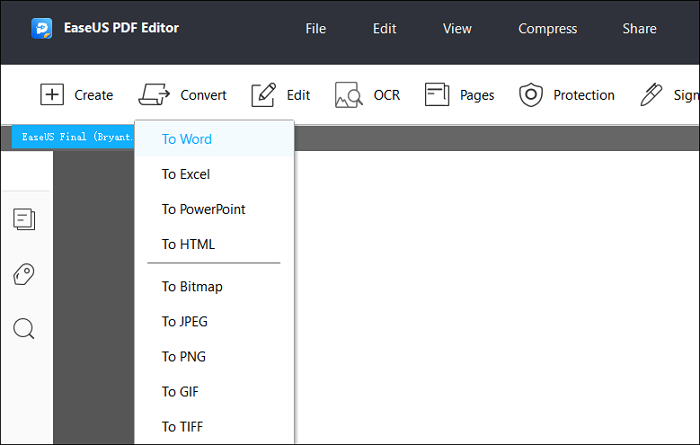Open the OCR tool

pyautogui.click(x=348, y=95)
